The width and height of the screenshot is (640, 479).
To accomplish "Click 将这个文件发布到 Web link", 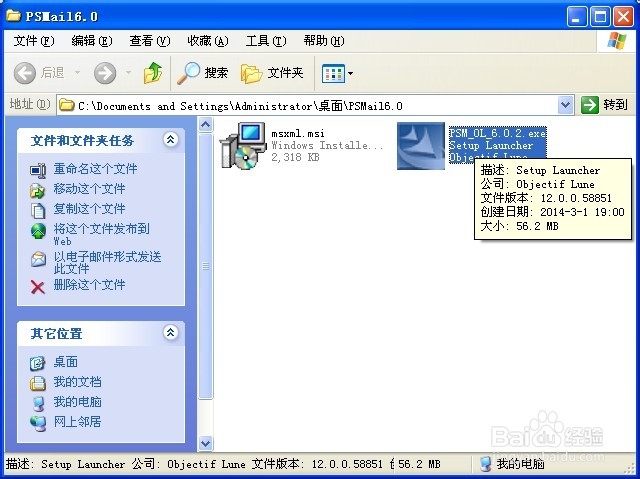I will [101, 234].
